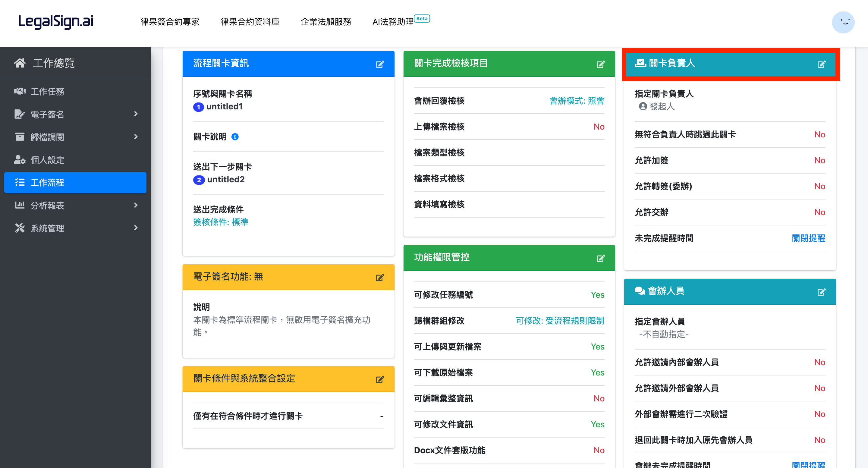Open 個人設定 in sidebar

(x=75, y=160)
